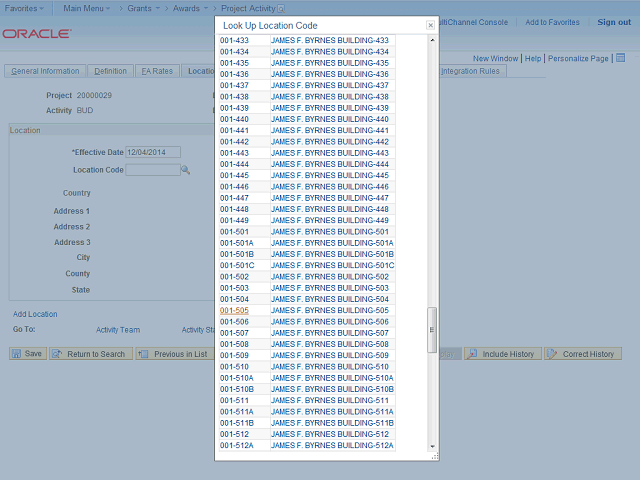Click Add to Favorites link

pos(552,22)
